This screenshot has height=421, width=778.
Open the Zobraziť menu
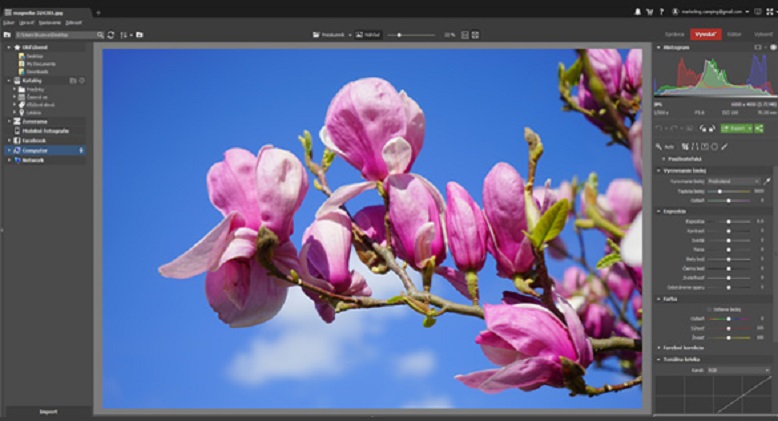pyautogui.click(x=73, y=23)
